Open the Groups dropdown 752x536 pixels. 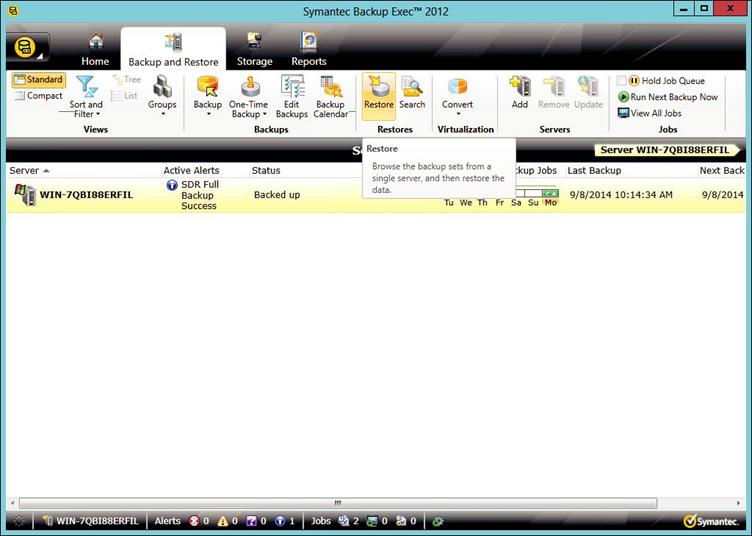(162, 96)
